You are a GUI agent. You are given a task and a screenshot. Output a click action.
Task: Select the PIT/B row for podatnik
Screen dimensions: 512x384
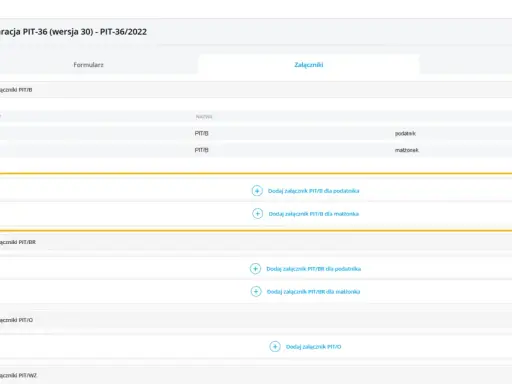point(256,133)
